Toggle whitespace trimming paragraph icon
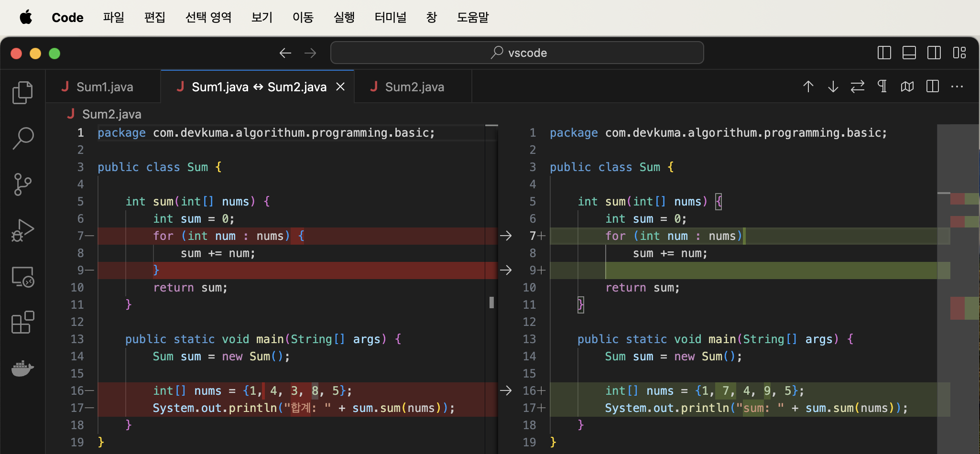This screenshot has width=980, height=454. tap(882, 86)
